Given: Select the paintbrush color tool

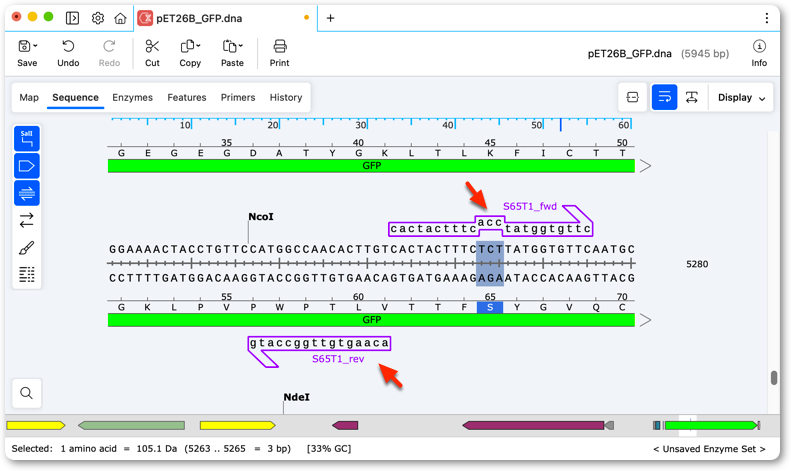Looking at the screenshot, I should pos(27,248).
